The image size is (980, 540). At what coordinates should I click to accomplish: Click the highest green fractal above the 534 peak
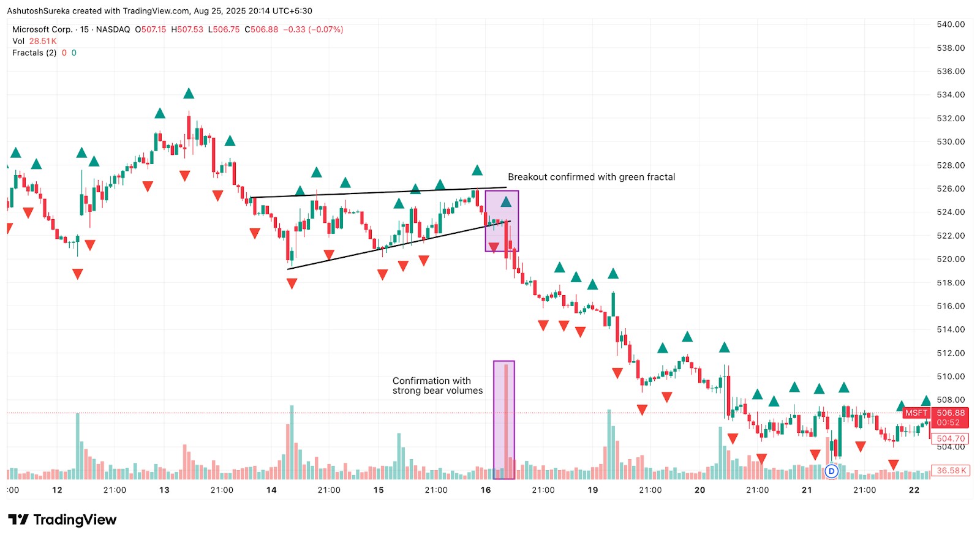click(189, 93)
